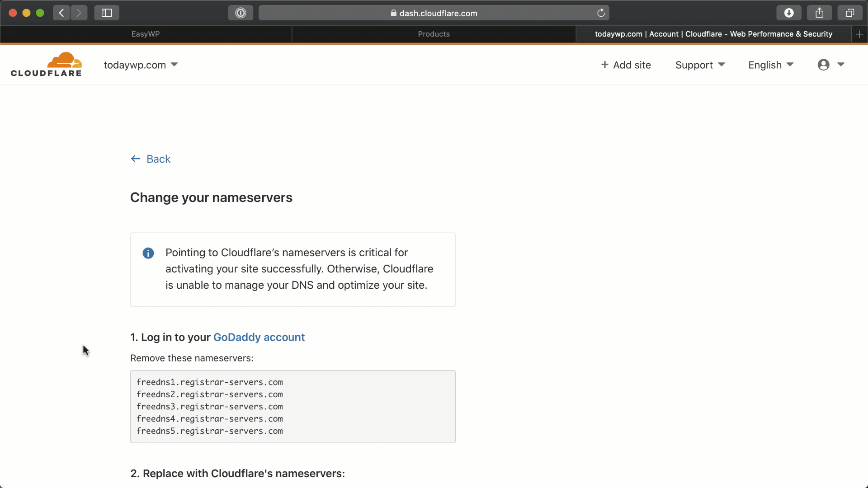868x488 pixels.
Task: Open the GoDaddy account link
Action: 259,338
